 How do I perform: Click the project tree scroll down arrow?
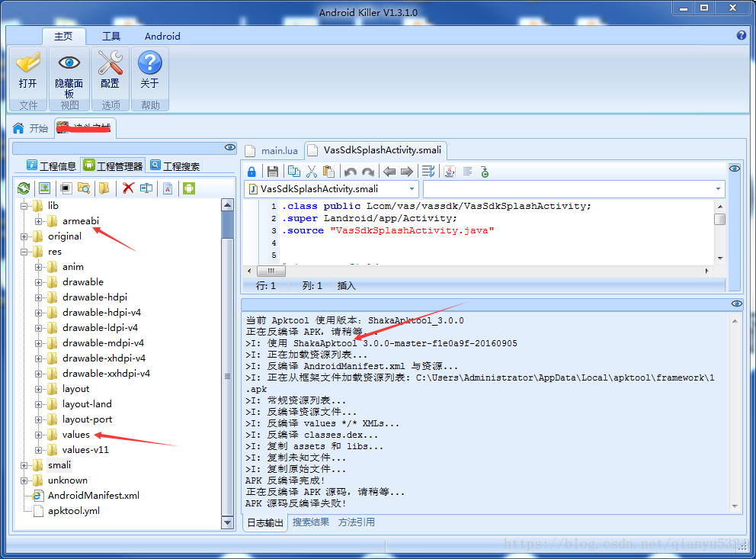coord(228,522)
